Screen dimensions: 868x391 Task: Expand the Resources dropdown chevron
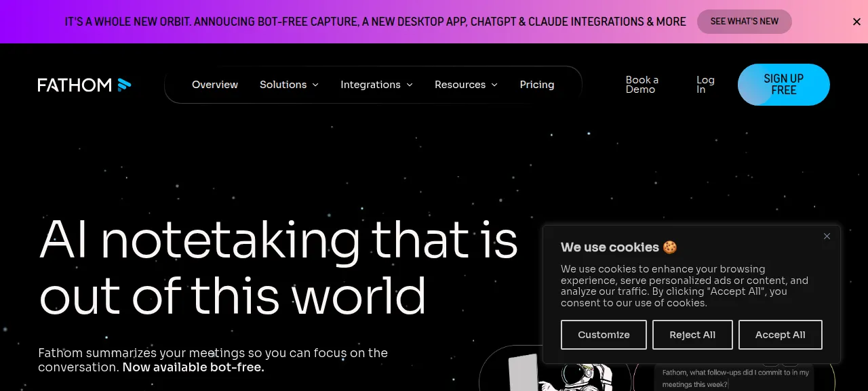(494, 85)
